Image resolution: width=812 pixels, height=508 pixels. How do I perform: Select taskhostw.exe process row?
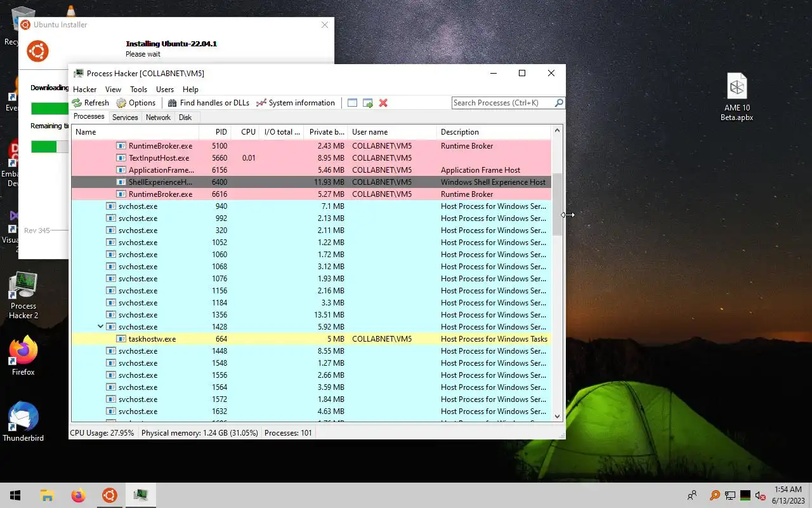click(x=311, y=339)
